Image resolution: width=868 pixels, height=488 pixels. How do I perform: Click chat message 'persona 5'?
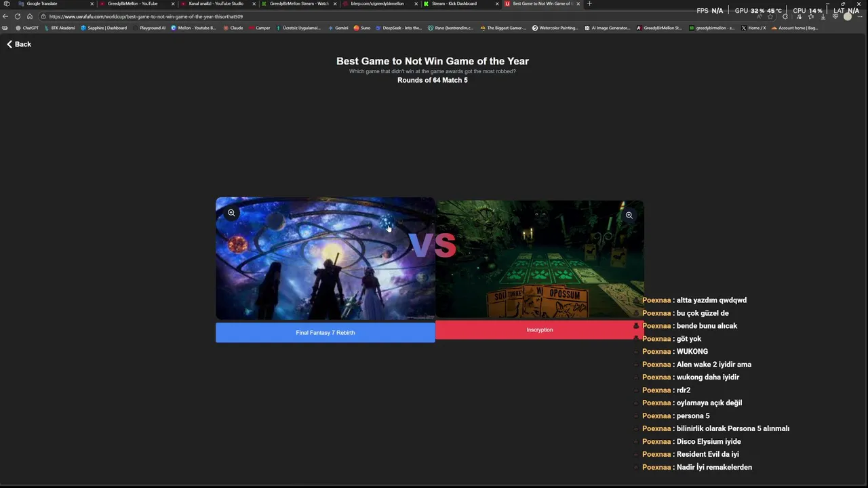(x=693, y=416)
